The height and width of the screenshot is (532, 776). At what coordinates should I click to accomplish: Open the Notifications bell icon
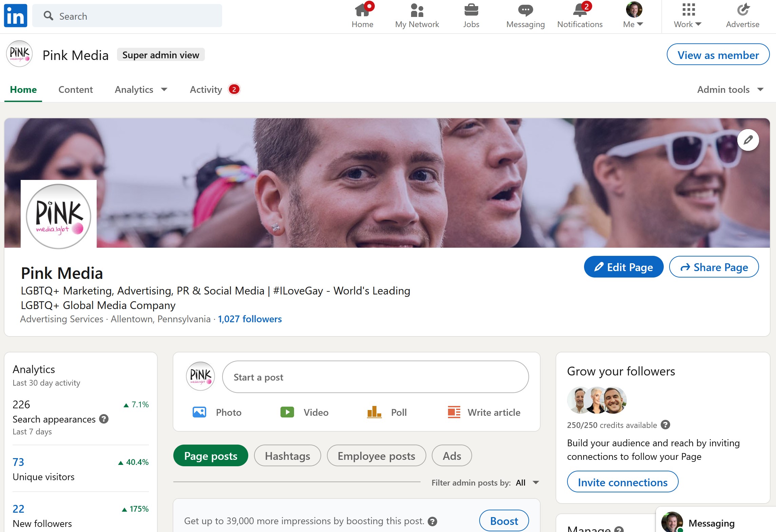pos(580,10)
